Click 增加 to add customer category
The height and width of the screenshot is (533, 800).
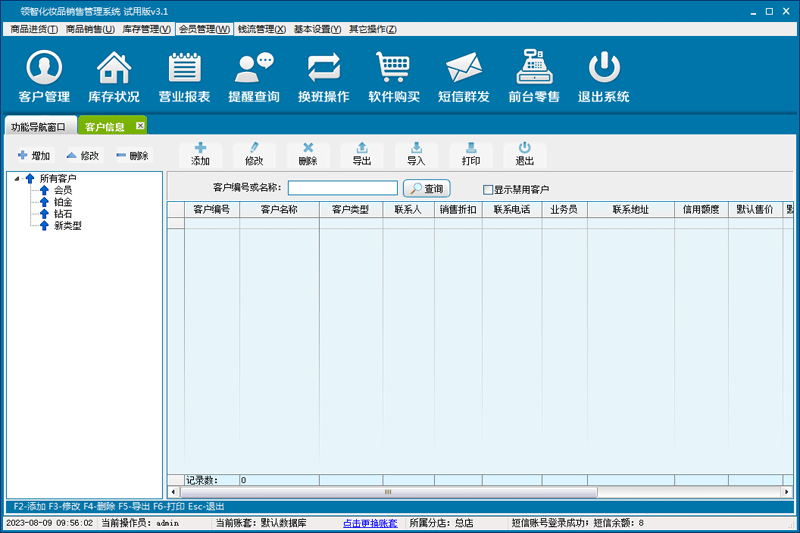(x=34, y=156)
